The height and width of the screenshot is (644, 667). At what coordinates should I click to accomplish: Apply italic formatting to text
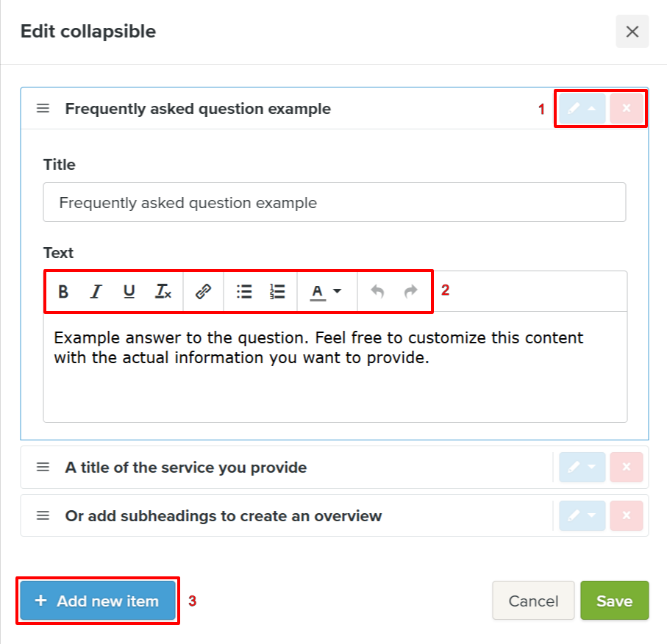coord(96,292)
